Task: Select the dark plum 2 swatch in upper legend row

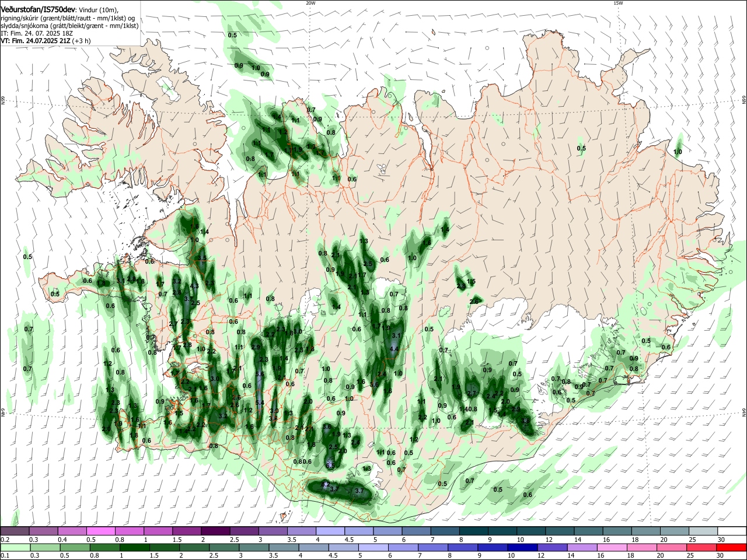Action: tap(215, 531)
